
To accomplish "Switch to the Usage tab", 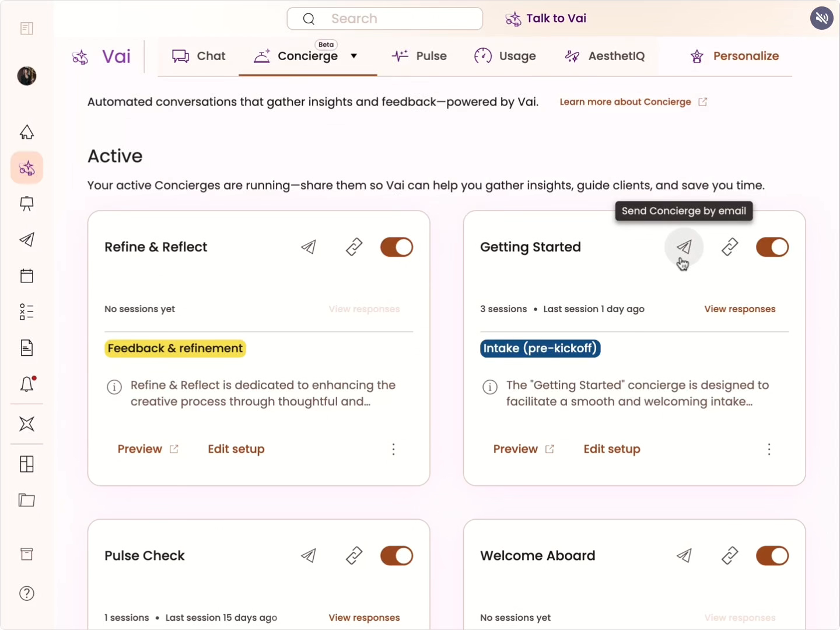I will click(505, 56).
